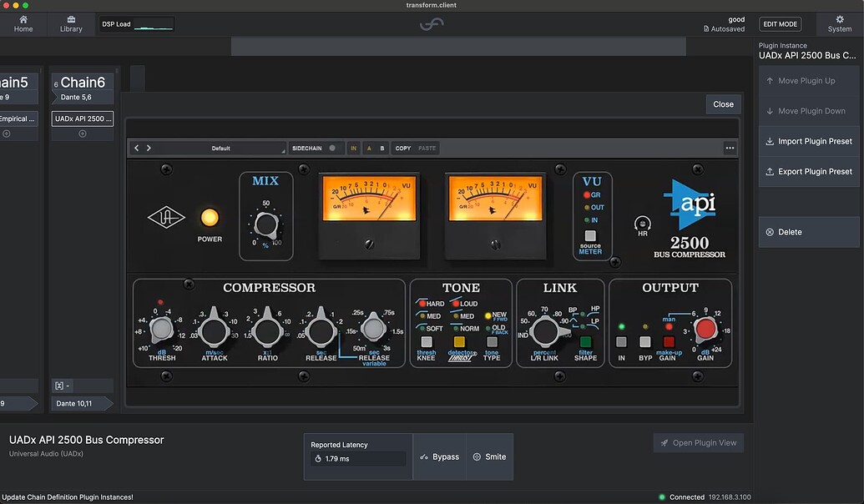Click Import Plugin Preset in the sidebar
Screen dimensions: 864x504
point(808,141)
